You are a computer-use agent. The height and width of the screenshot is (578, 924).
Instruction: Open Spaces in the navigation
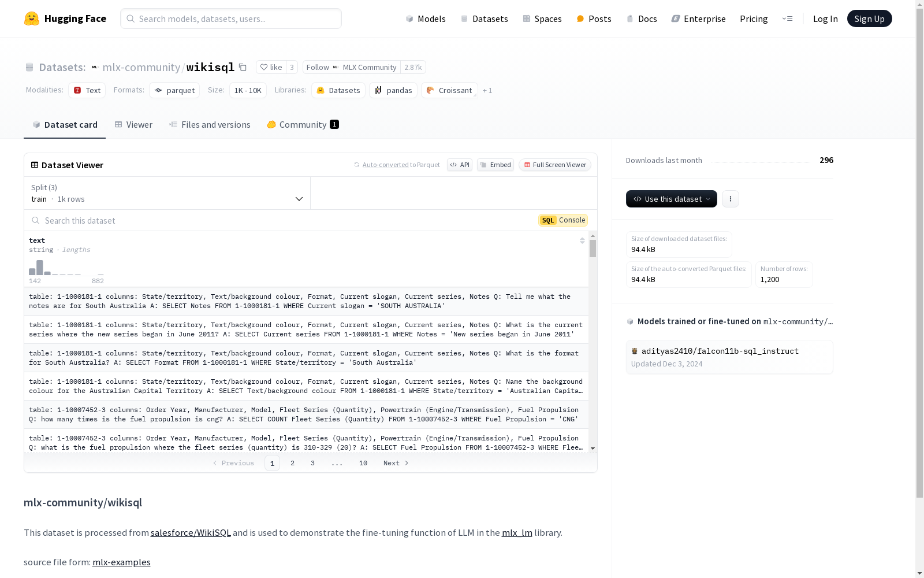pyautogui.click(x=542, y=18)
